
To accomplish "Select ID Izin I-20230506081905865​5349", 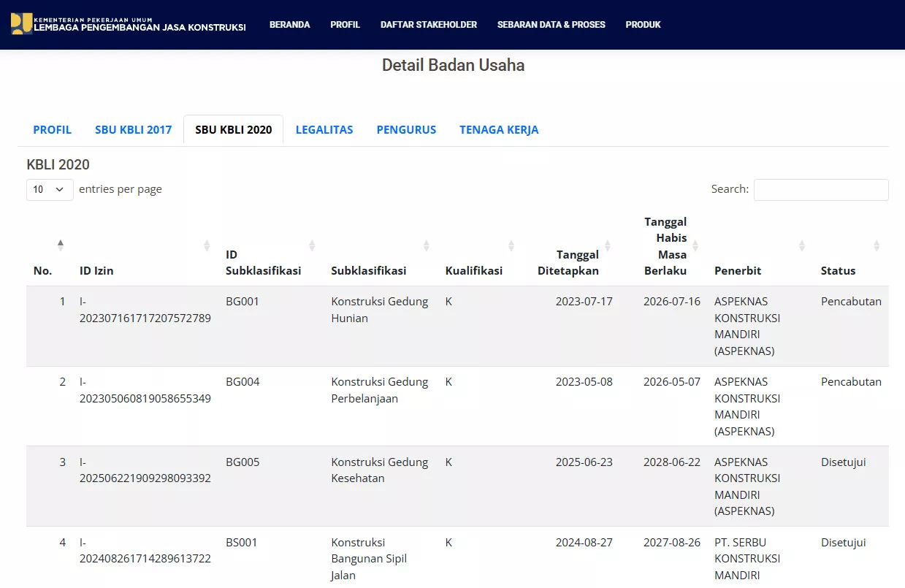I will [x=145, y=390].
